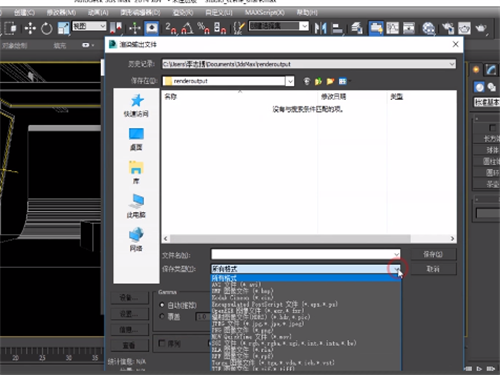Expand the History path dropdown
The width and height of the screenshot is (500, 375).
click(452, 64)
